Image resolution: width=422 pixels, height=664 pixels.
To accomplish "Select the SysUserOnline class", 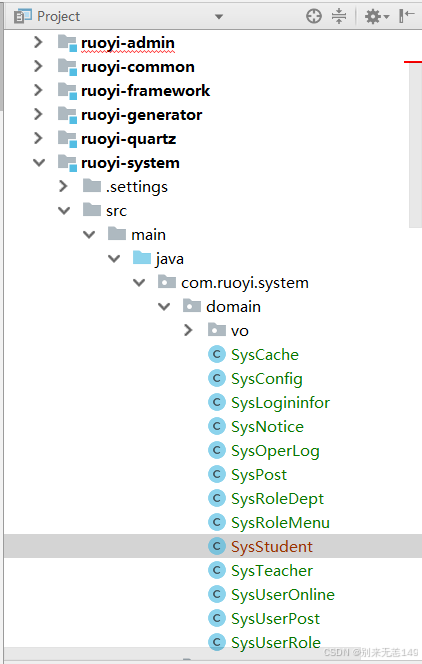I will click(283, 595).
